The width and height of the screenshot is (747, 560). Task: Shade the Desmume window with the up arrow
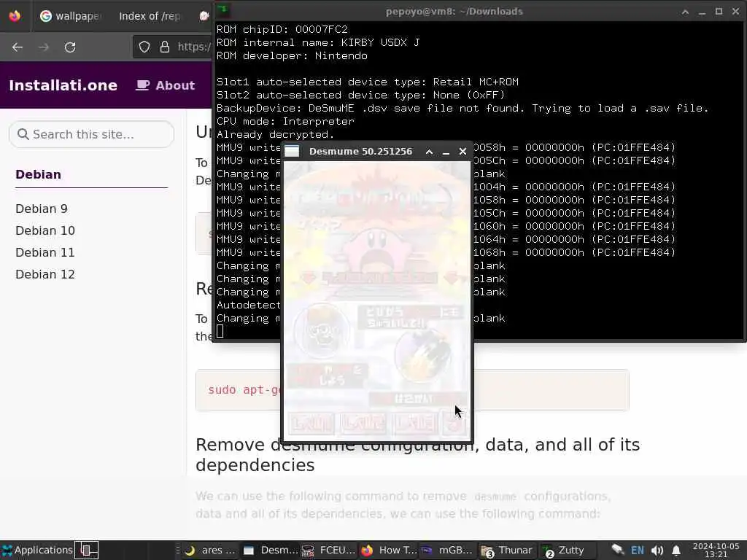pos(429,152)
